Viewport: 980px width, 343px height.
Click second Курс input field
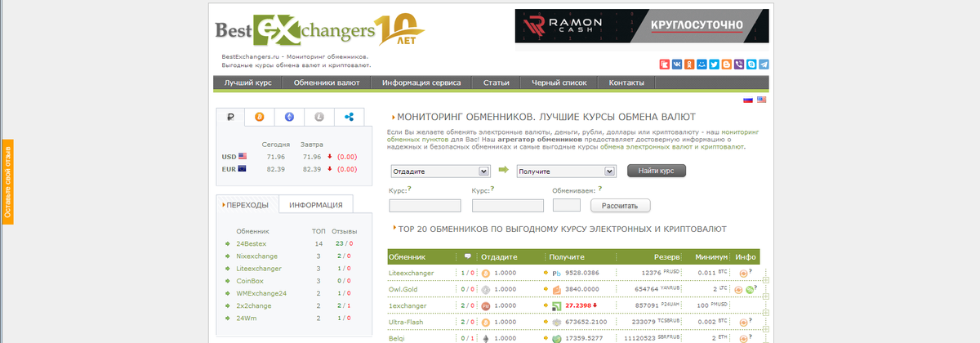click(x=507, y=205)
